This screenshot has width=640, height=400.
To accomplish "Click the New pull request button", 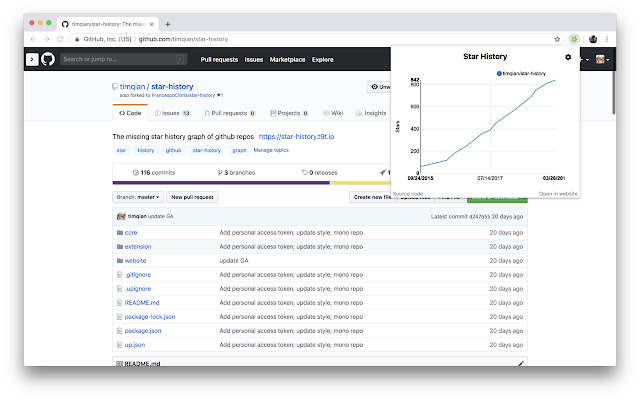I will 192,197.
